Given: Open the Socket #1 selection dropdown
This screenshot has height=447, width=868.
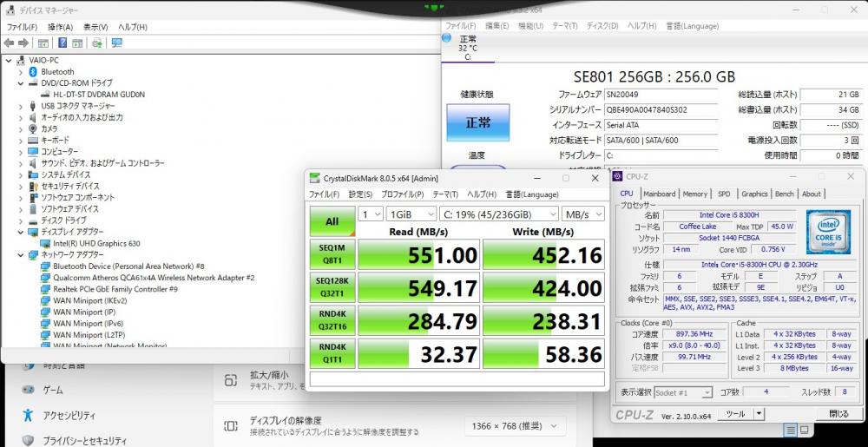Looking at the screenshot, I should pyautogui.click(x=683, y=393).
